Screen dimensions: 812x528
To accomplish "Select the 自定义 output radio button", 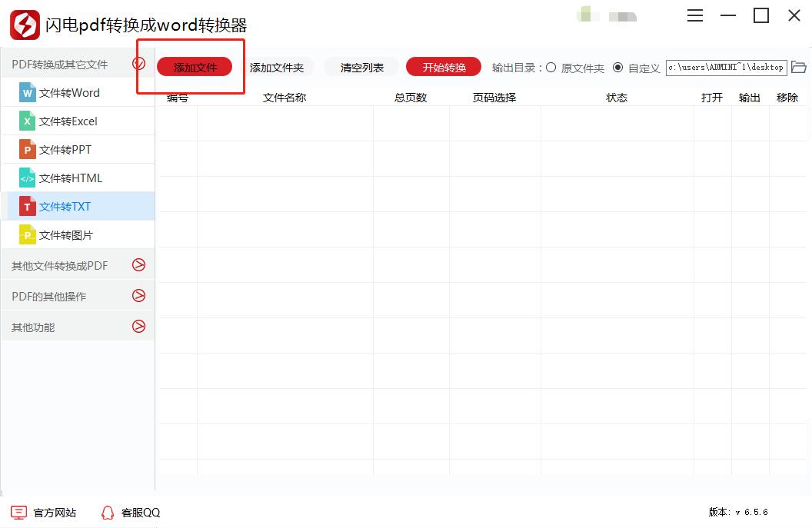I will click(x=619, y=67).
